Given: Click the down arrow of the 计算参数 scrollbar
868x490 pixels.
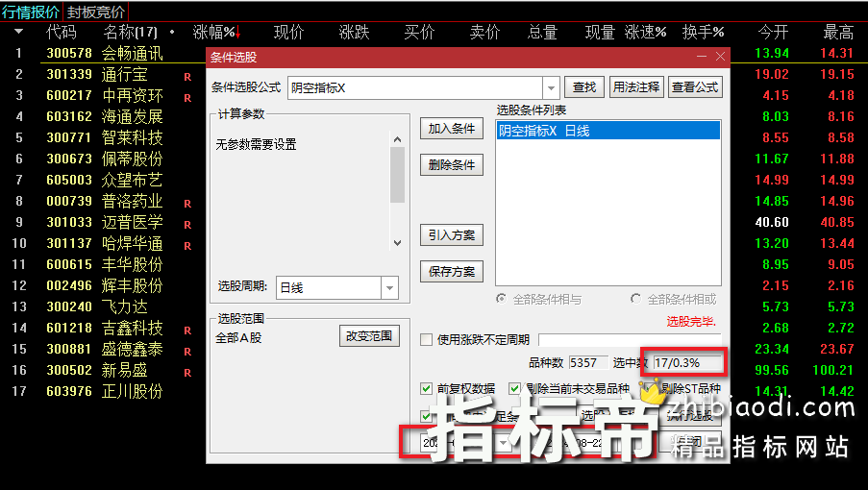Looking at the screenshot, I should click(397, 242).
